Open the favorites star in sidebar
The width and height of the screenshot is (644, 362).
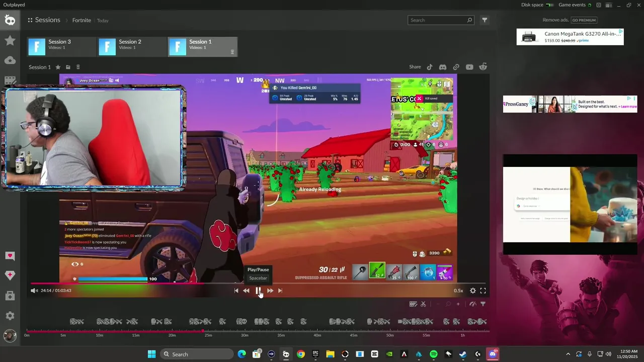(x=10, y=40)
